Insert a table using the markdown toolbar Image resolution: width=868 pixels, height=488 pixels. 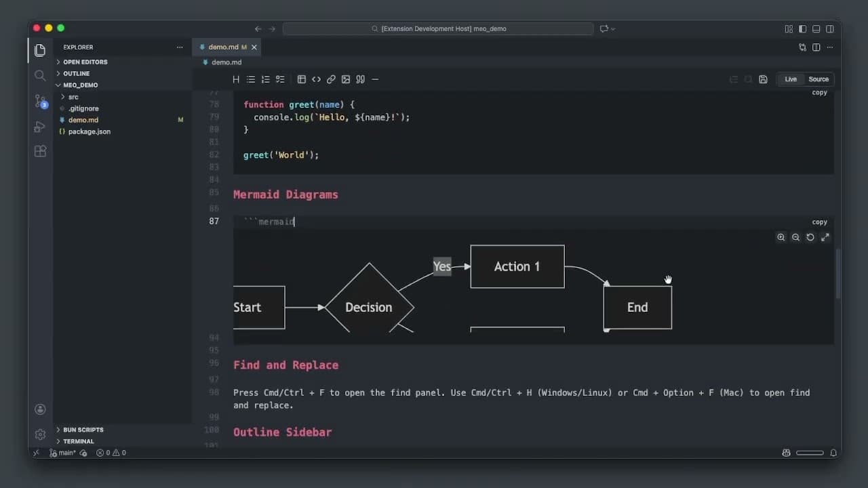pyautogui.click(x=302, y=79)
